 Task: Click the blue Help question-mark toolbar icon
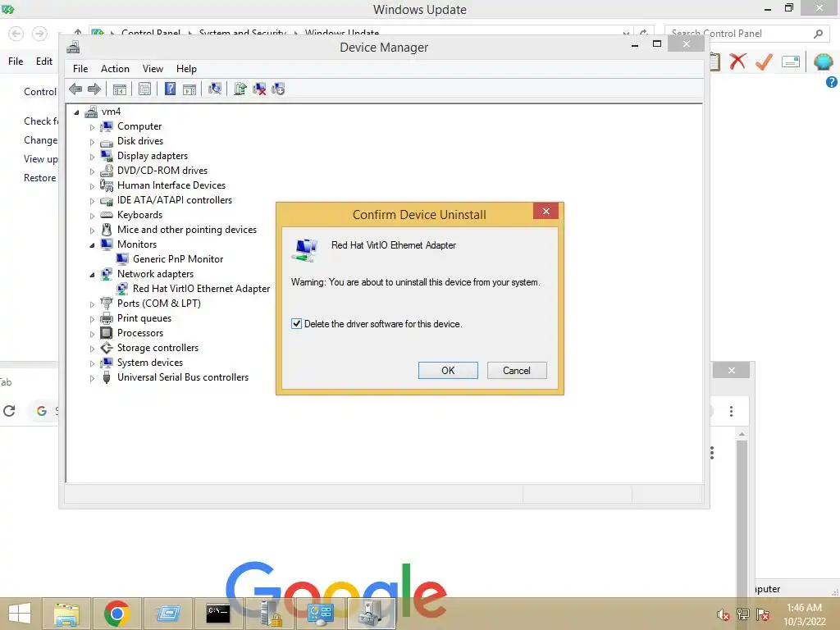coord(170,89)
